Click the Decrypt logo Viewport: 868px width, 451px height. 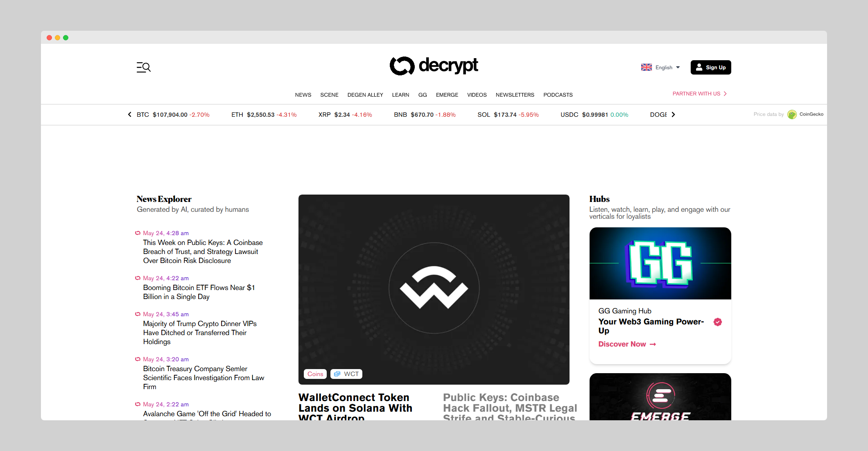pyautogui.click(x=434, y=66)
